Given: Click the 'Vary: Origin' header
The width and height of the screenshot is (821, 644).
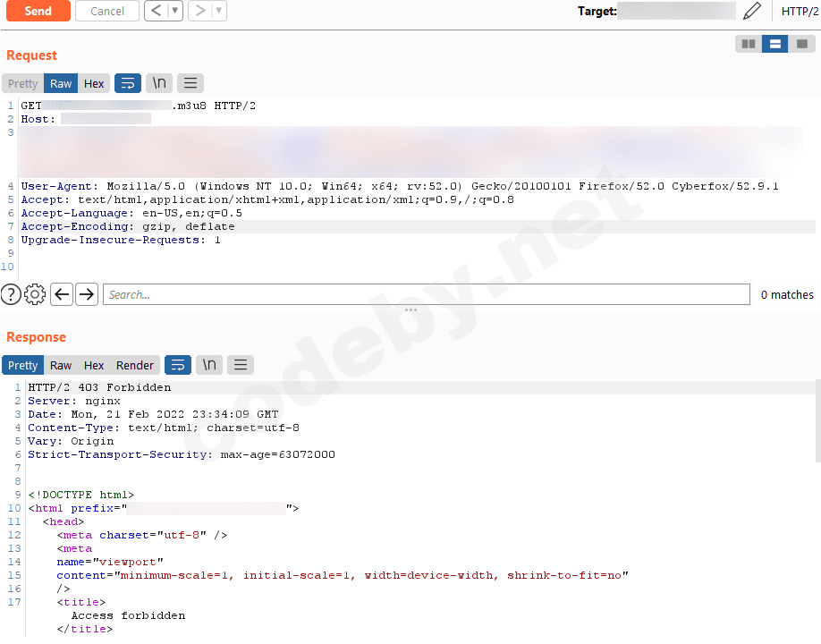Looking at the screenshot, I should (71, 441).
